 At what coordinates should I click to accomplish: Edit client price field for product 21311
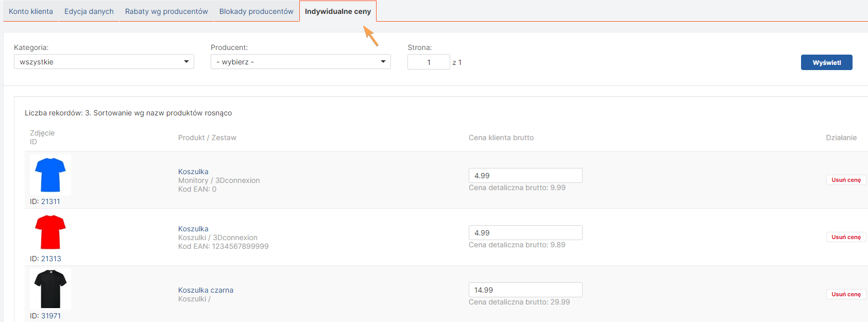pos(525,176)
